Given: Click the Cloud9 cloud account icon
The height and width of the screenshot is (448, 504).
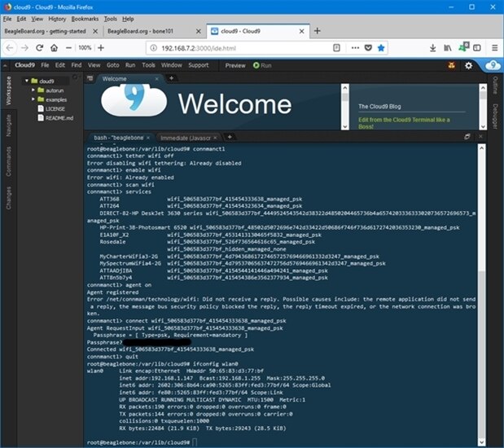Looking at the screenshot, I should (493, 65).
